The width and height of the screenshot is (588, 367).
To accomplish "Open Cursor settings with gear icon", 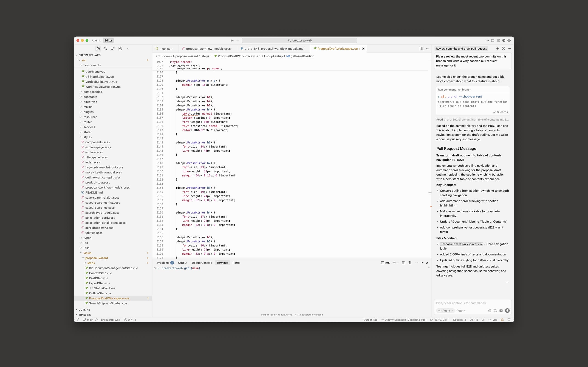I will point(509,40).
